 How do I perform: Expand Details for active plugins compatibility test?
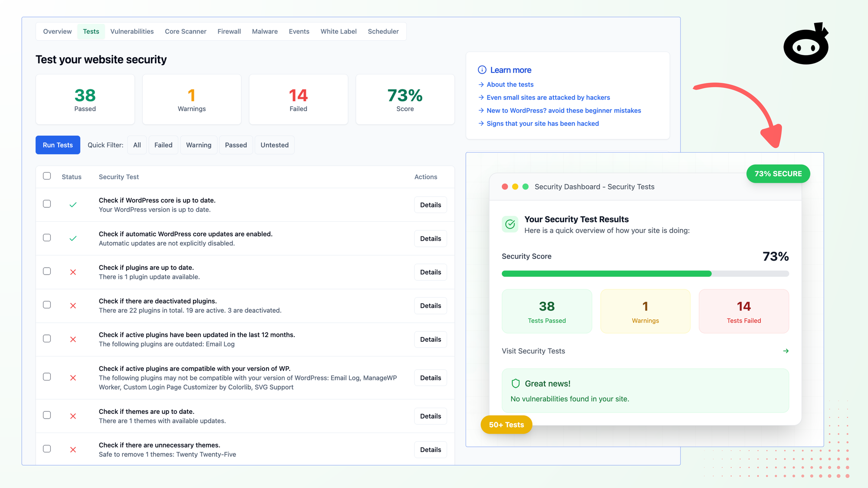(430, 378)
